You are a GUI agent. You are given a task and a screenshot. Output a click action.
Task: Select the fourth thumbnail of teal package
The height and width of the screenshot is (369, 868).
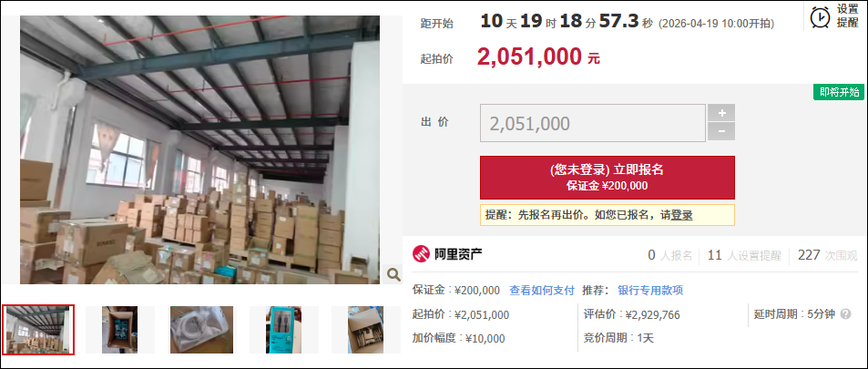pos(283,330)
